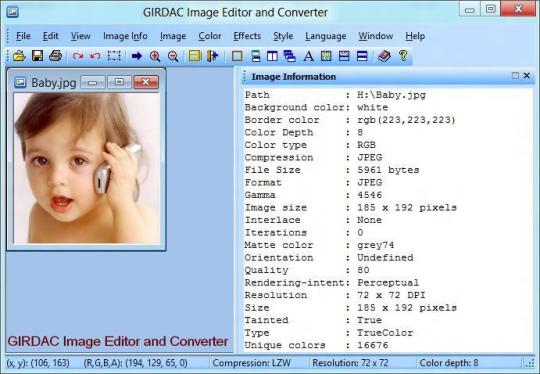Click the baby photo in Baby.jpg window
The height and width of the screenshot is (374, 540).
(x=87, y=168)
